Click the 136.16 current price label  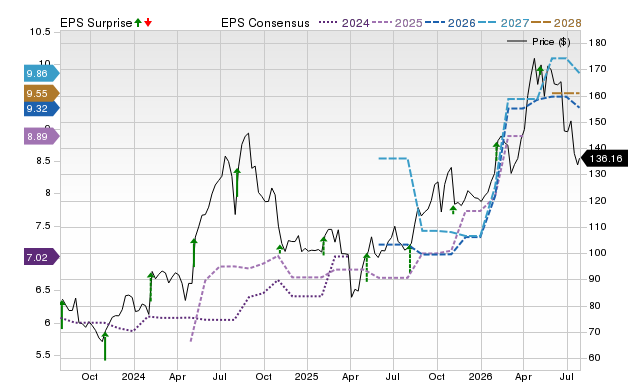click(604, 158)
